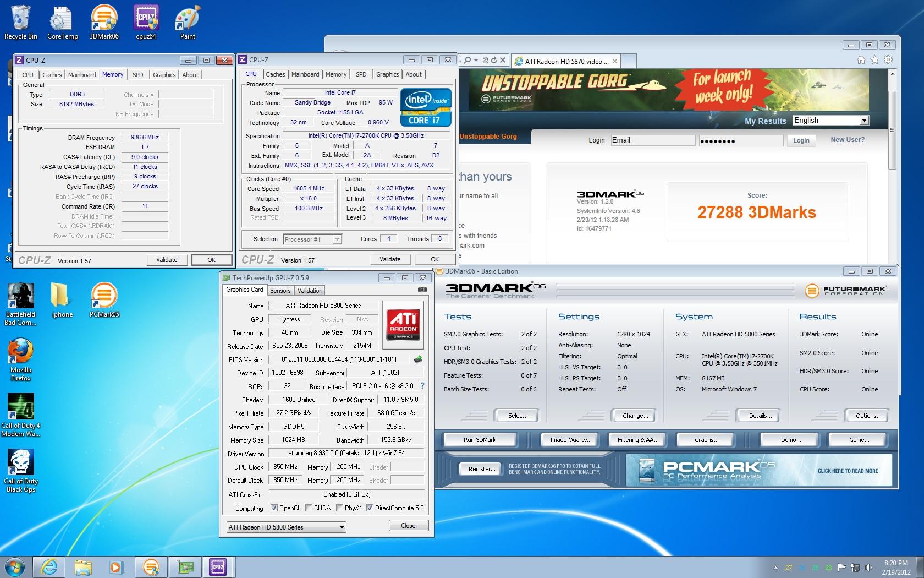Viewport: 924px width, 578px height.
Task: Toggle the DirectCompute 5.0 checkbox
Action: 370,508
